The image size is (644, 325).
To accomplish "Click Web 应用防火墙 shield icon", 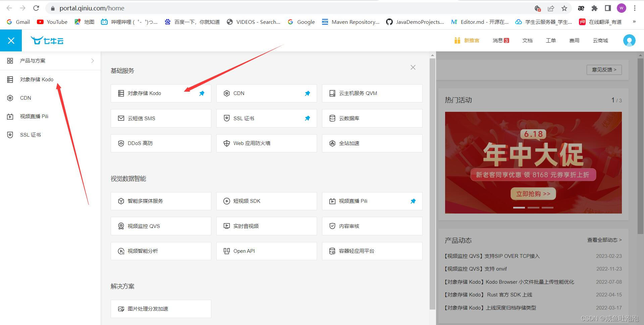I will [x=227, y=143].
